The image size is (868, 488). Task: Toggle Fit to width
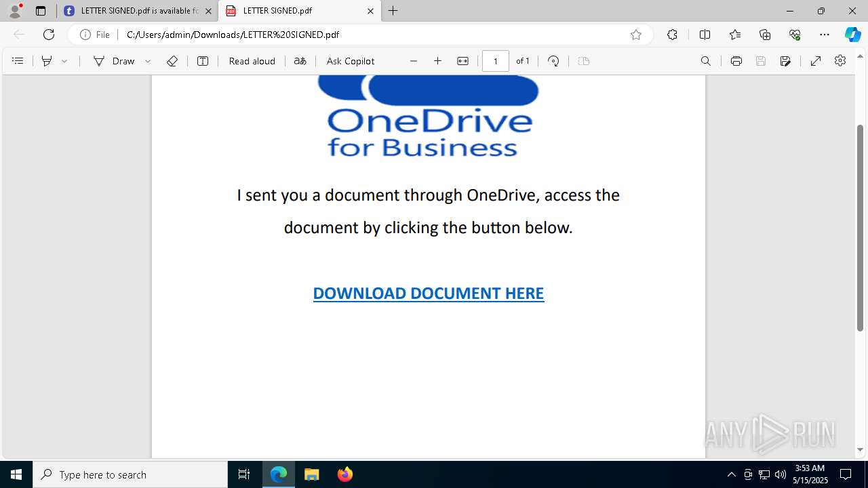(x=462, y=61)
